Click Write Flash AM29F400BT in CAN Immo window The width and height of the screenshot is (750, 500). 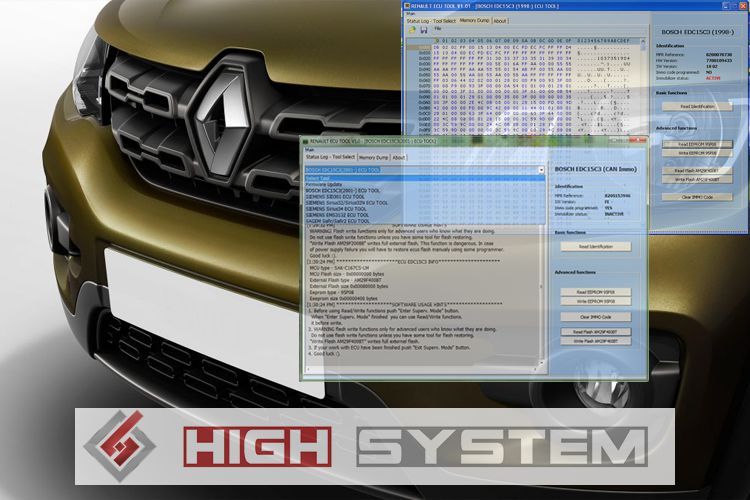pos(596,341)
